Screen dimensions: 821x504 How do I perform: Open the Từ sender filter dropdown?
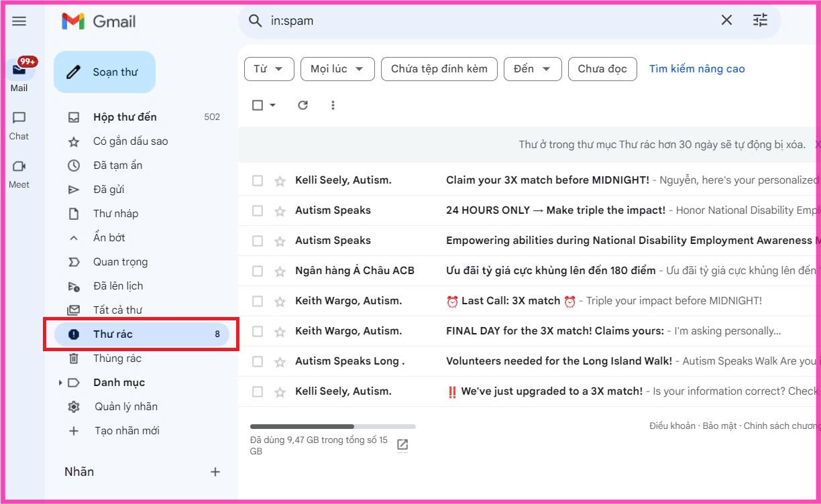pos(269,69)
